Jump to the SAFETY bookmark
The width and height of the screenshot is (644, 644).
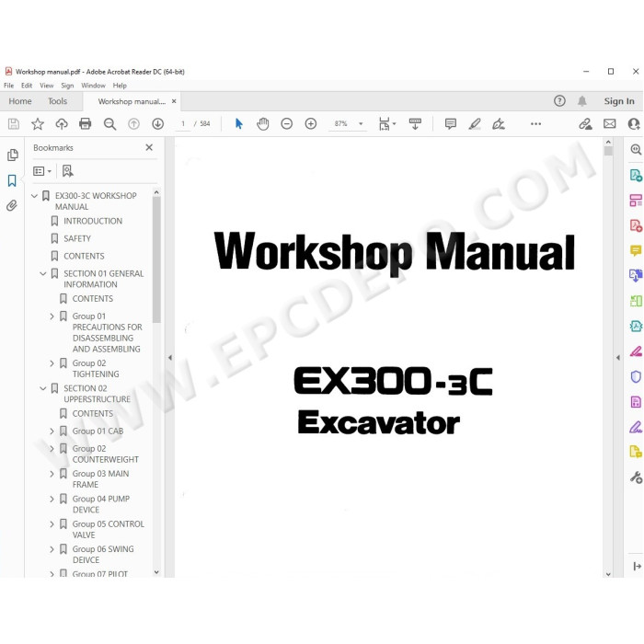77,238
